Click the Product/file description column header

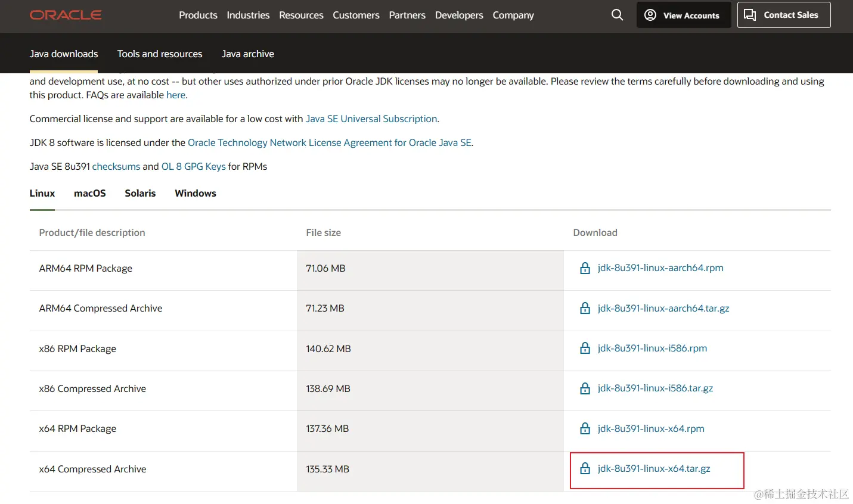coord(92,232)
